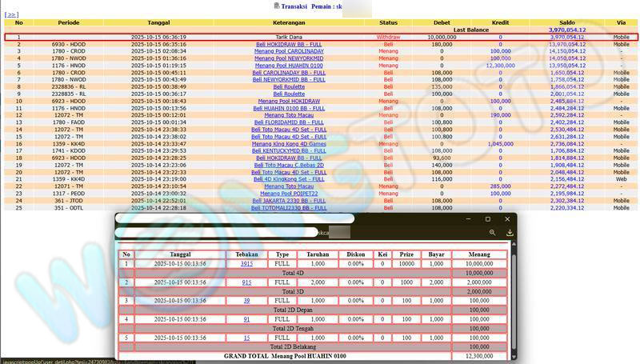640x364 pixels.
Task: Click the zoom magnifier icon in popup toolbar
Action: point(493,233)
